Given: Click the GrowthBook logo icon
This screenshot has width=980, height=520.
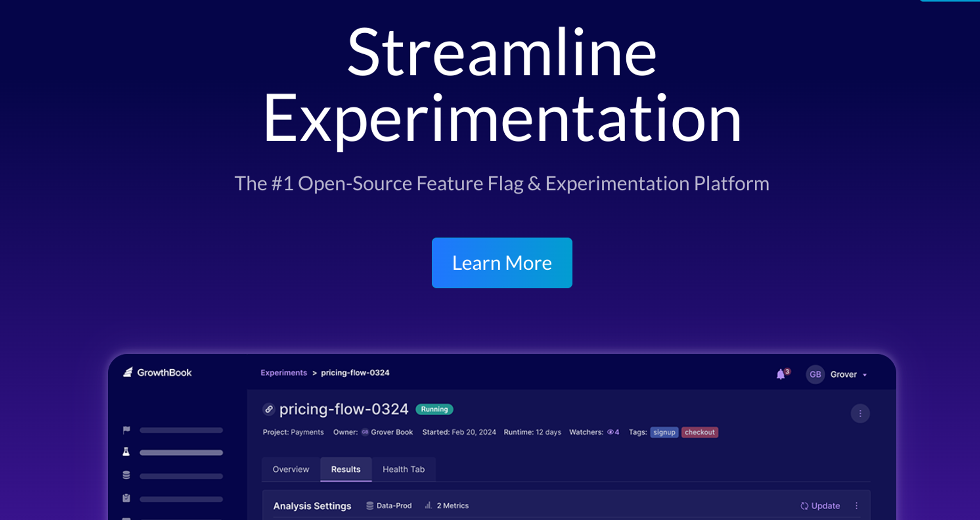Looking at the screenshot, I should click(x=128, y=372).
